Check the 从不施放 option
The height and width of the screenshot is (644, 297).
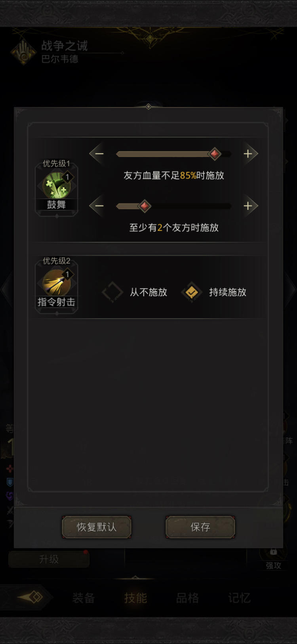pos(112,292)
